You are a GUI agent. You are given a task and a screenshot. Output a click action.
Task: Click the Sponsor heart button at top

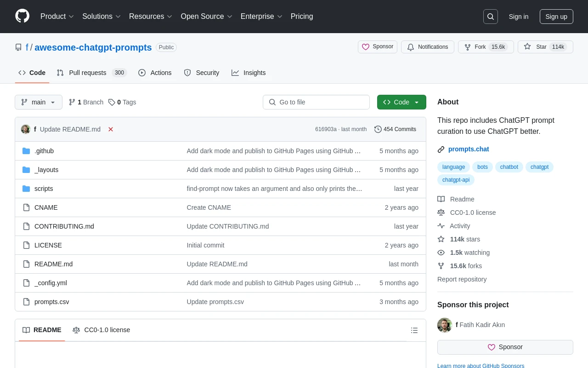[x=377, y=47]
